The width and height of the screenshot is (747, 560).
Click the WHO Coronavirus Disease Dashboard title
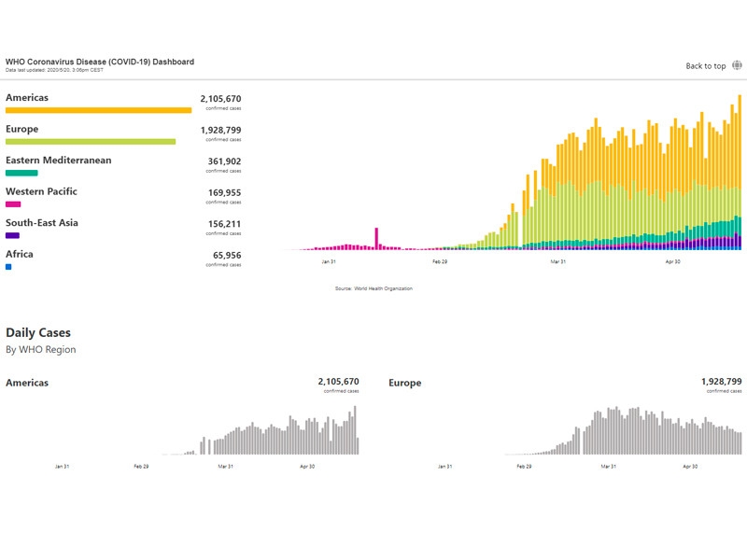[100, 62]
